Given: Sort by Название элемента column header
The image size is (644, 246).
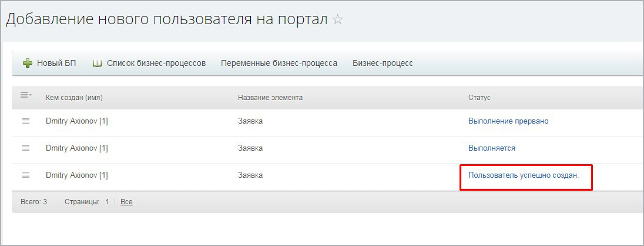Looking at the screenshot, I should pos(270,98).
